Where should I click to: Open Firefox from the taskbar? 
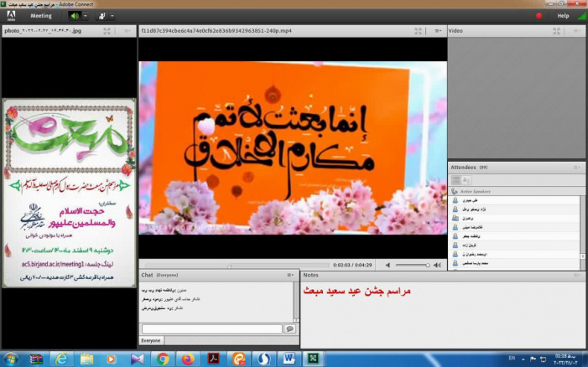(x=188, y=359)
